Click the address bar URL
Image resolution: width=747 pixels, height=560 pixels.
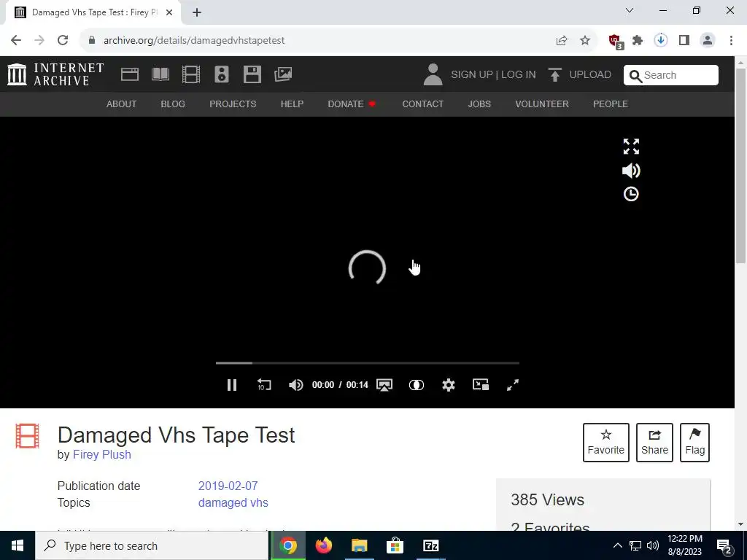tap(194, 41)
